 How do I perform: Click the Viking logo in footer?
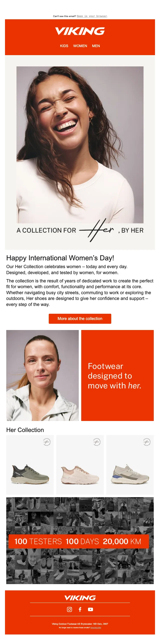coord(80,598)
